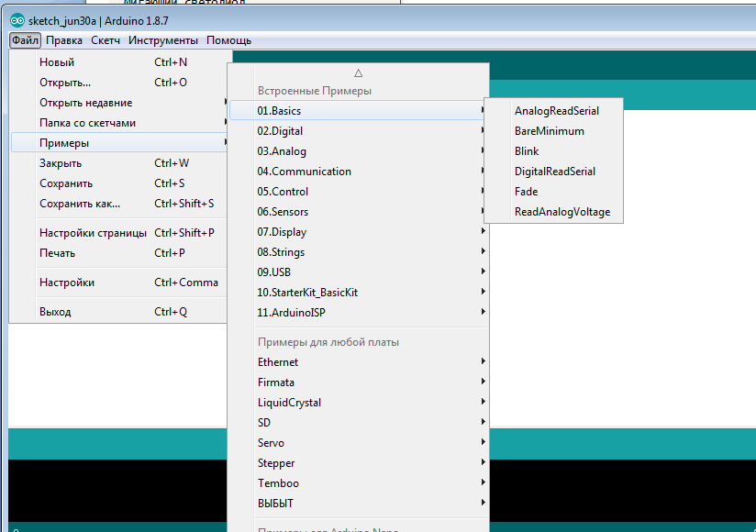The height and width of the screenshot is (532, 756).
Task: Expand the Servo library examples
Action: tap(358, 443)
